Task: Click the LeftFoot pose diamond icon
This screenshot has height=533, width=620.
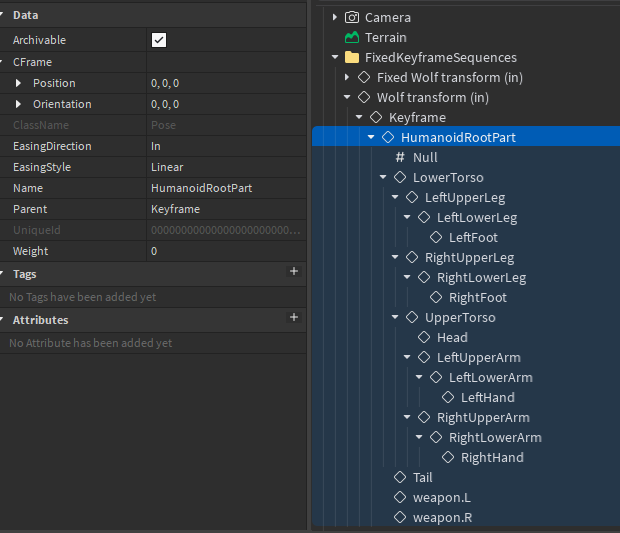Action: [x=436, y=237]
